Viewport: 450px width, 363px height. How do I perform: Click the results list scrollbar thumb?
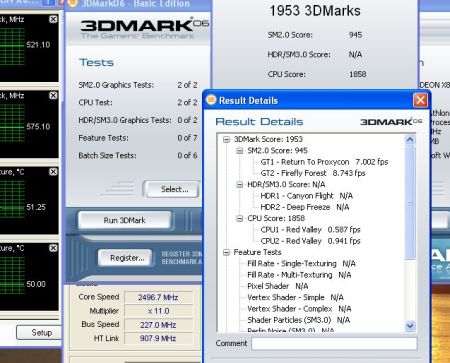pyautogui.click(x=410, y=202)
